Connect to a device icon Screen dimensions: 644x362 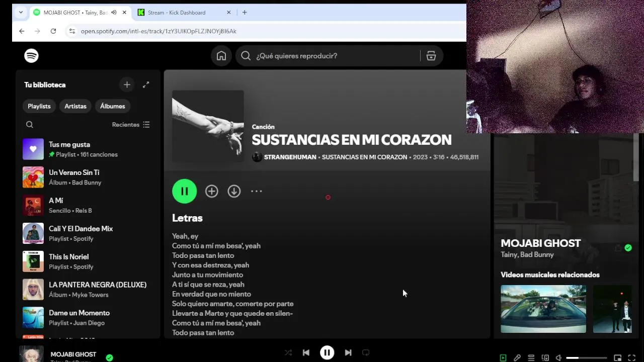(x=545, y=358)
